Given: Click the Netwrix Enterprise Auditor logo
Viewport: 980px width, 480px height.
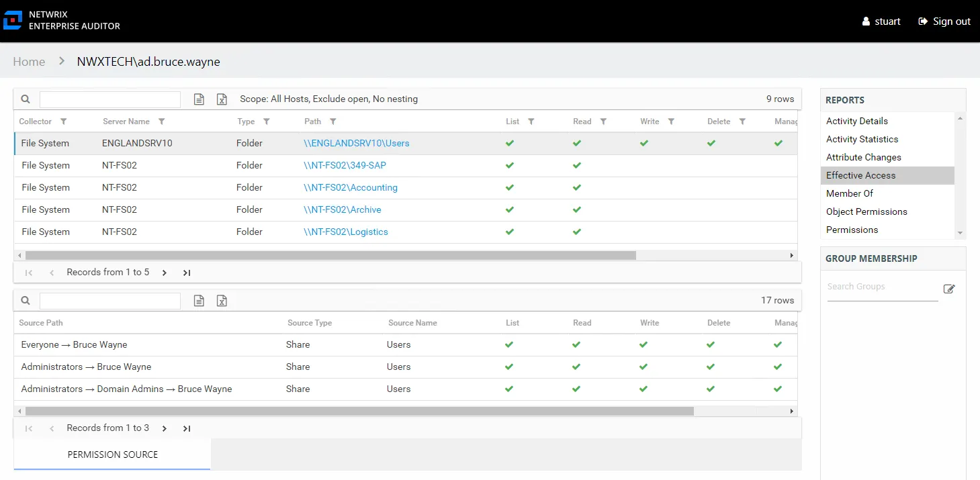Looking at the screenshot, I should (62, 20).
